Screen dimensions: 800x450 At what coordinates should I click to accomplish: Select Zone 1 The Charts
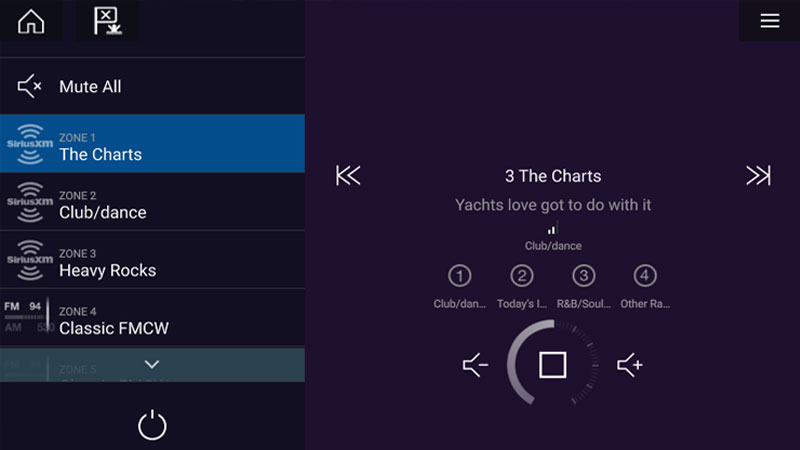coord(152,145)
